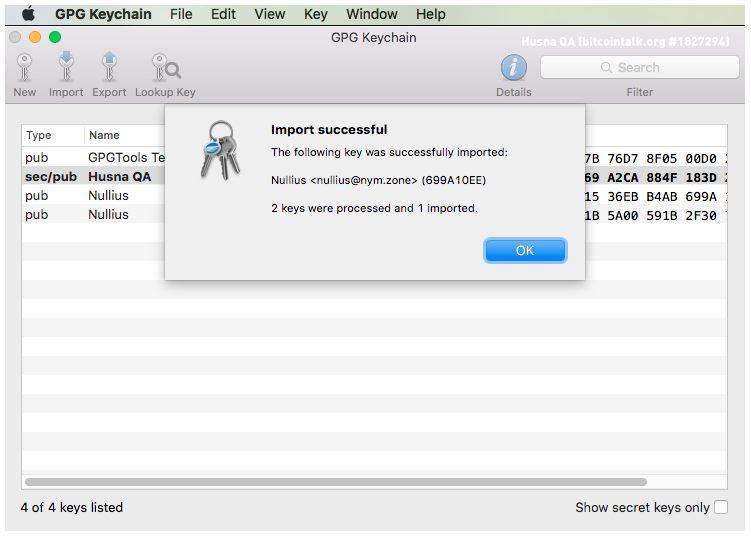Open the Key menu
751x537 pixels.
(x=316, y=14)
